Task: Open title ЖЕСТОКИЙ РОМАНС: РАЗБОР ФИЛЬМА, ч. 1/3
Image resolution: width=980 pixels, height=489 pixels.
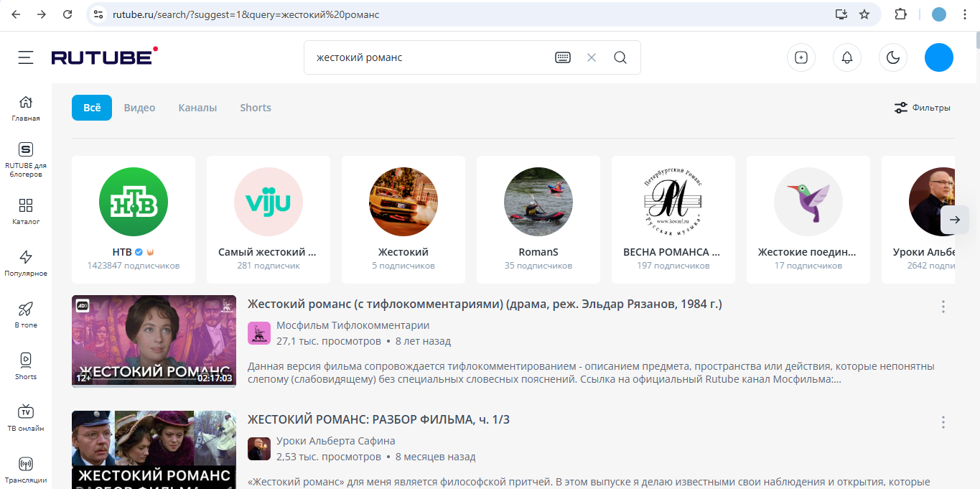Action: pyautogui.click(x=378, y=419)
